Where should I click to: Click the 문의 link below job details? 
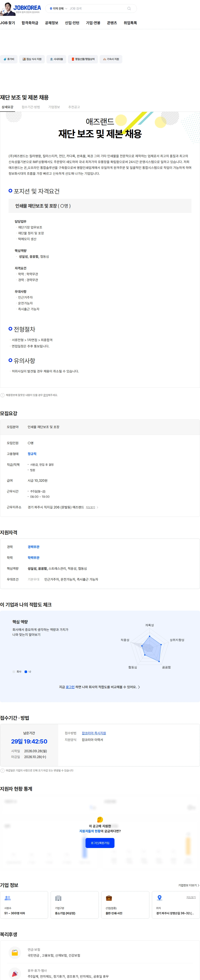coord(46,395)
